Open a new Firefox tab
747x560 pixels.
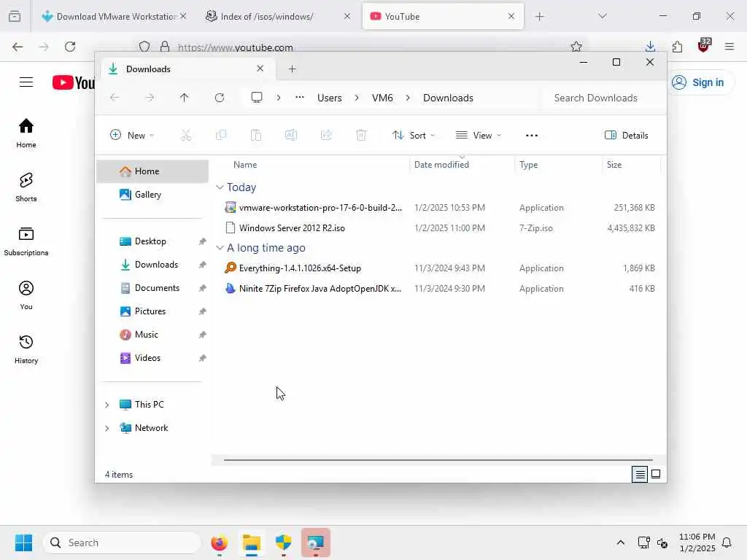[x=539, y=17]
